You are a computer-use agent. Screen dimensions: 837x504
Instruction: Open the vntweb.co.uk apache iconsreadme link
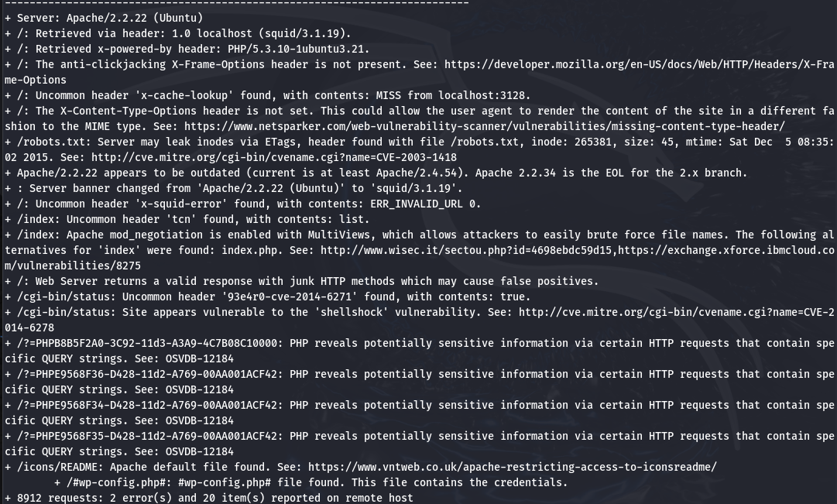(513, 467)
